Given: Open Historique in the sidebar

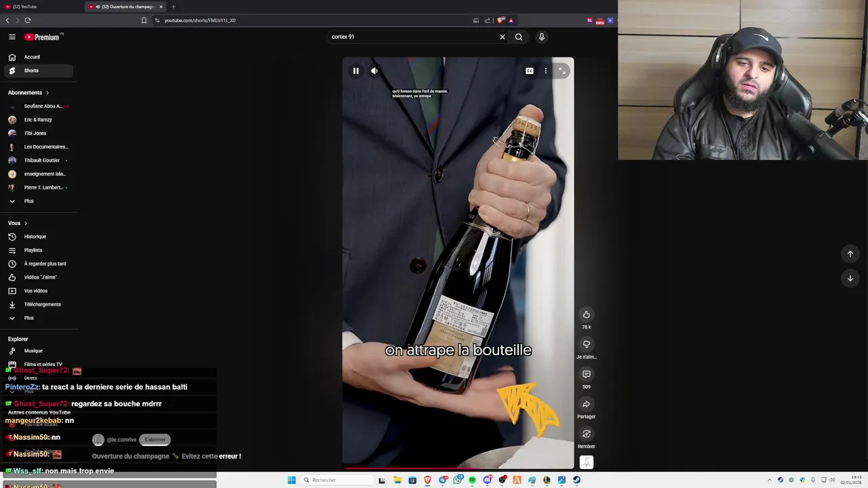Looking at the screenshot, I should [x=39, y=237].
